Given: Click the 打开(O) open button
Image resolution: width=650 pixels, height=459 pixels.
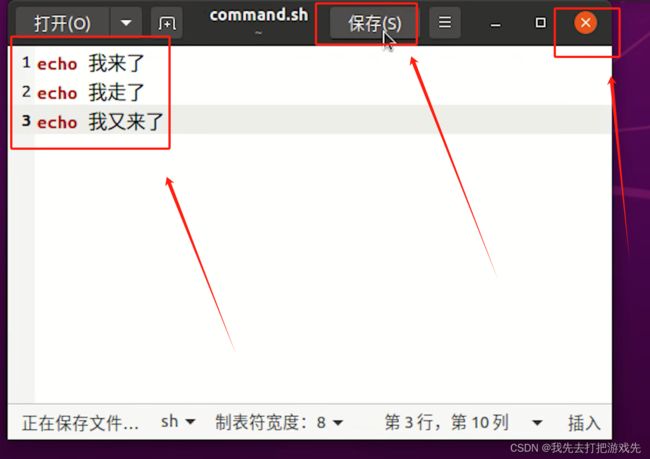Looking at the screenshot, I should pyautogui.click(x=63, y=23).
